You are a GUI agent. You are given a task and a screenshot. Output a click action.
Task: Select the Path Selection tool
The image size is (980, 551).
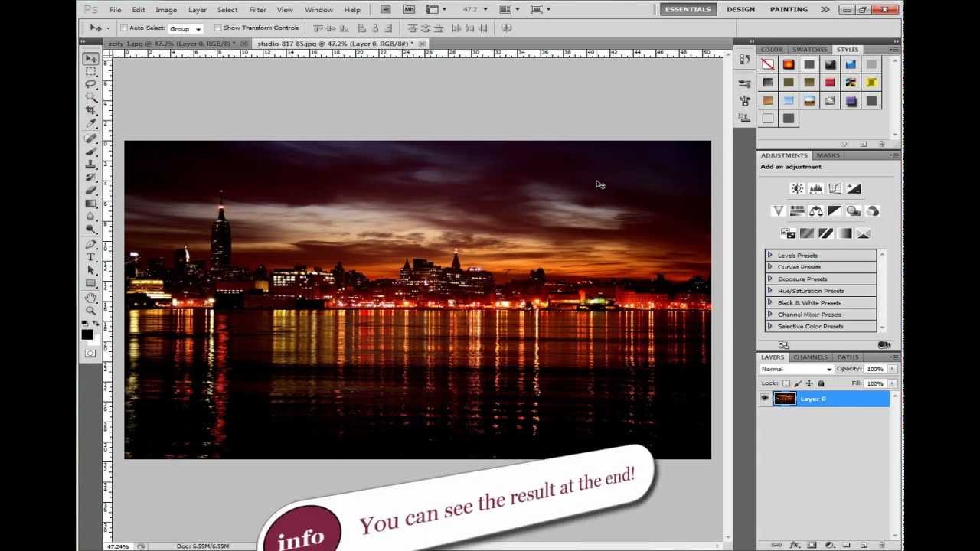pos(90,270)
